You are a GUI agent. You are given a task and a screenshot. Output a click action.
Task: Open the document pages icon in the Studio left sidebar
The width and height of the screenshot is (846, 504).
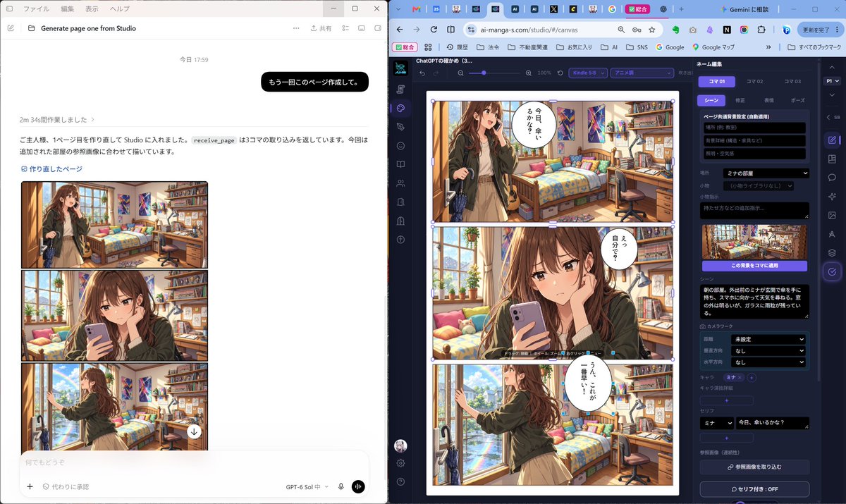400,90
